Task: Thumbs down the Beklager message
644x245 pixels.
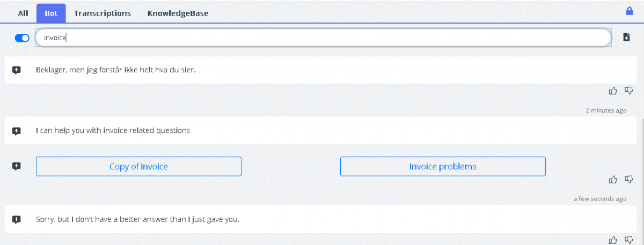Action: [x=629, y=91]
